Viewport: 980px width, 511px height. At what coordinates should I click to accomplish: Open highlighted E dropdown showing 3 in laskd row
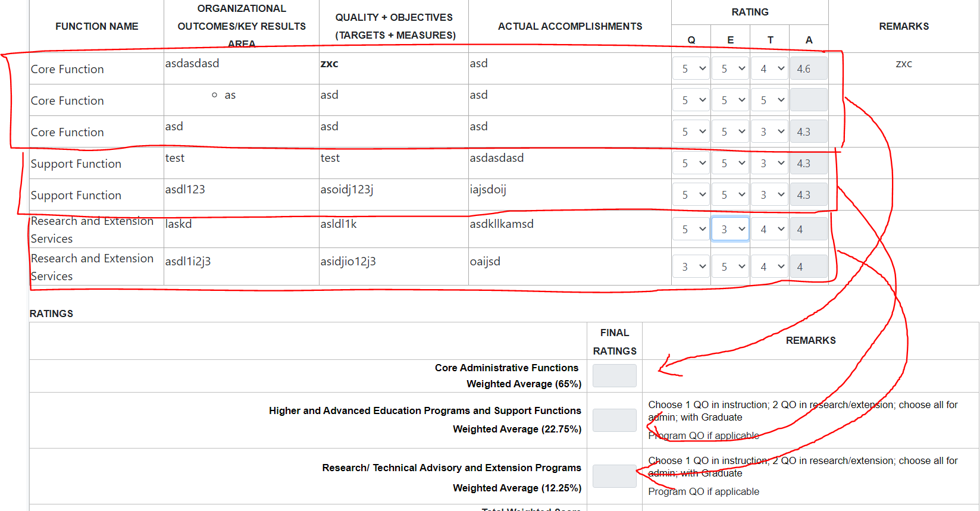731,229
